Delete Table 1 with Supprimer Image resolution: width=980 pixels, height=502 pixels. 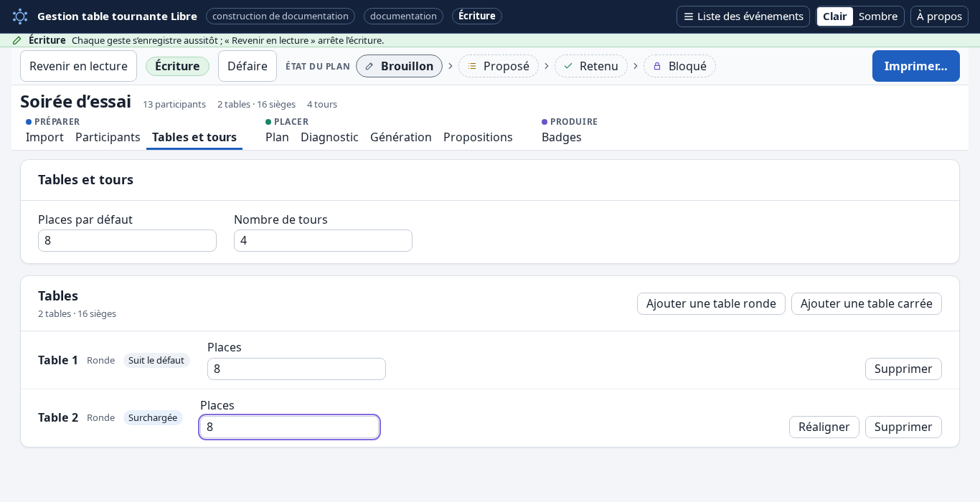(x=903, y=369)
